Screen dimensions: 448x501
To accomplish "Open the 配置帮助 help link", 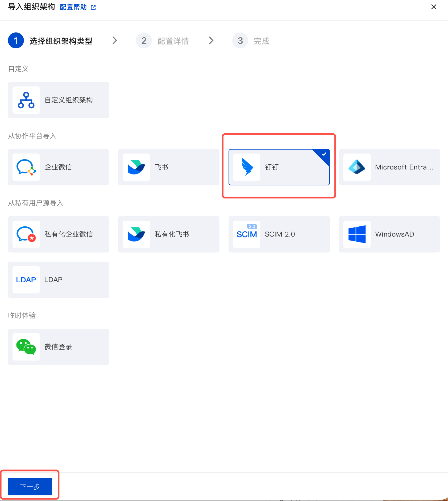I will click(x=73, y=7).
